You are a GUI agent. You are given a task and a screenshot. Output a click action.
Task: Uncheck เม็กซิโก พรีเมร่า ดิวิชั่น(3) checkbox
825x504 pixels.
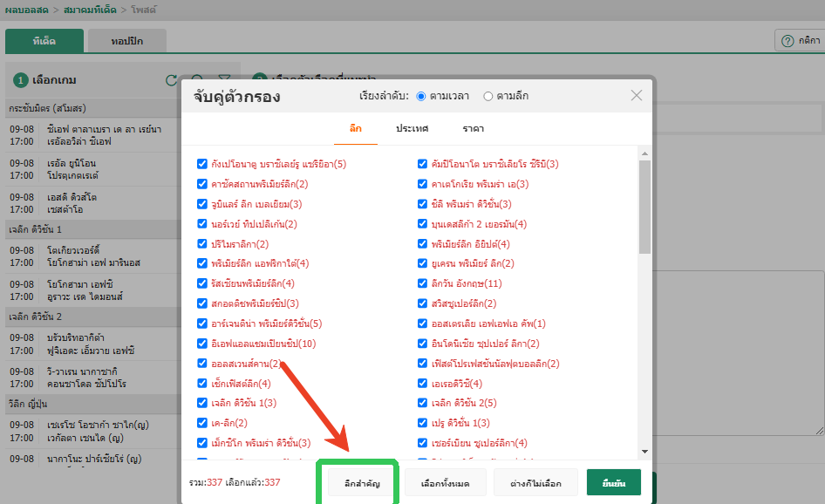pos(202,443)
